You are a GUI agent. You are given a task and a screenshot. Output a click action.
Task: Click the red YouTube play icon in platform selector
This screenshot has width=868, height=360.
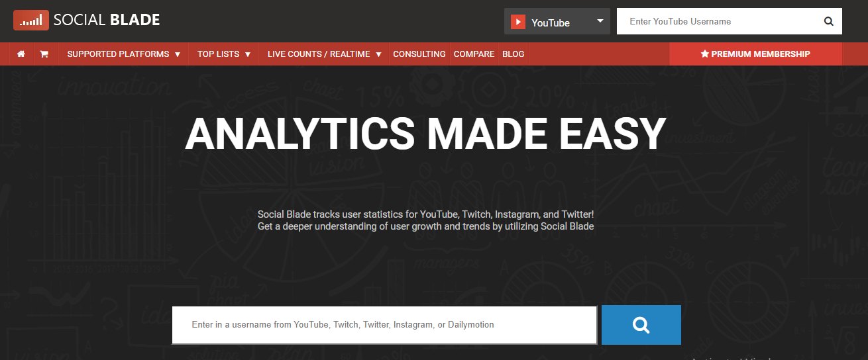(x=518, y=22)
